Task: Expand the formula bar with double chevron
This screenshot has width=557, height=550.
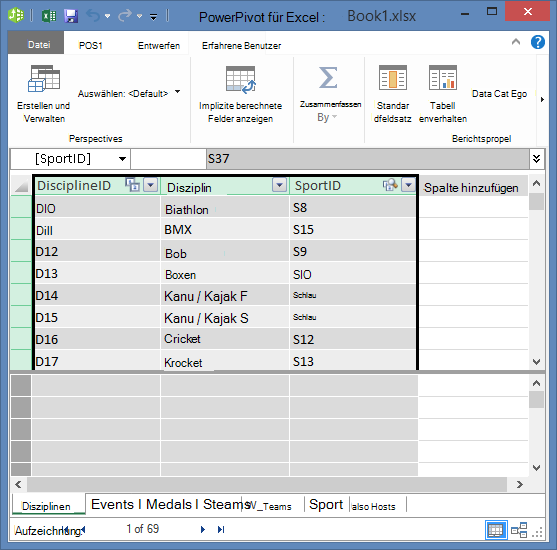Action: coord(537,158)
